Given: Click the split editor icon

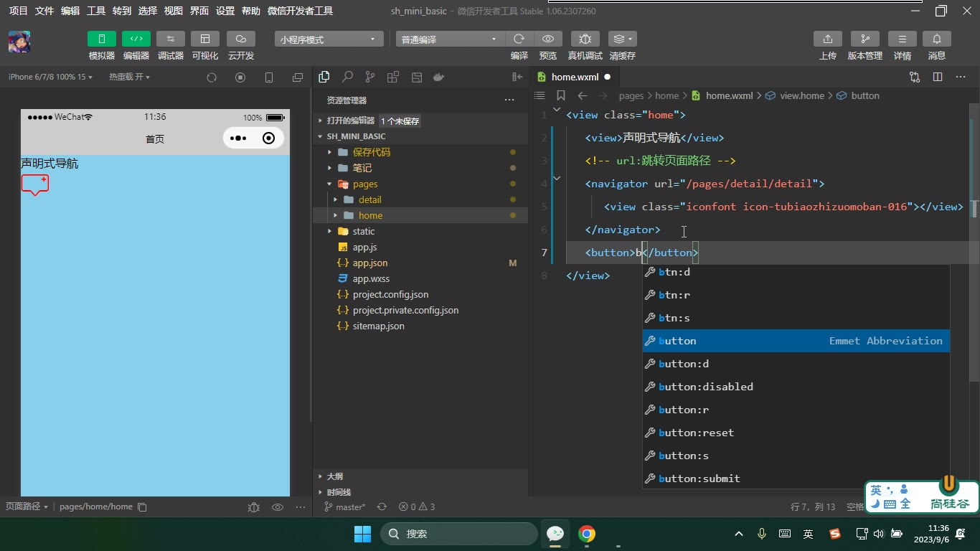Looking at the screenshot, I should click(x=937, y=77).
